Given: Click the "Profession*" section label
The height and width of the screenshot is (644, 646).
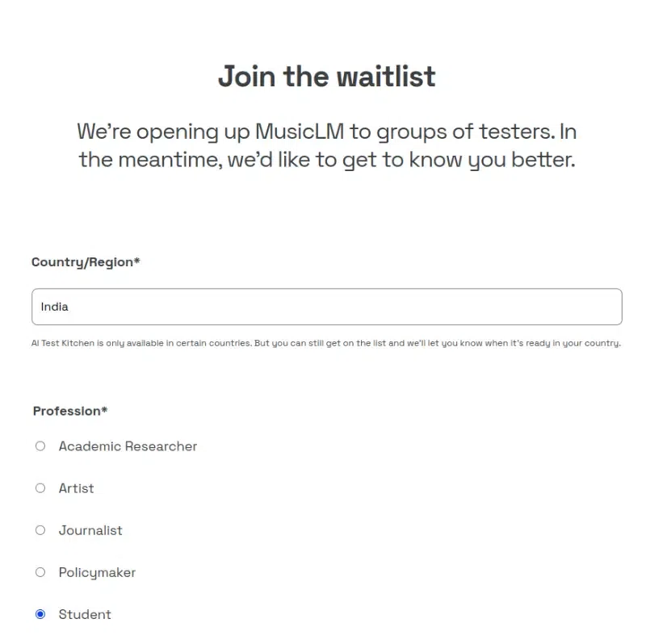Looking at the screenshot, I should click(x=70, y=411).
